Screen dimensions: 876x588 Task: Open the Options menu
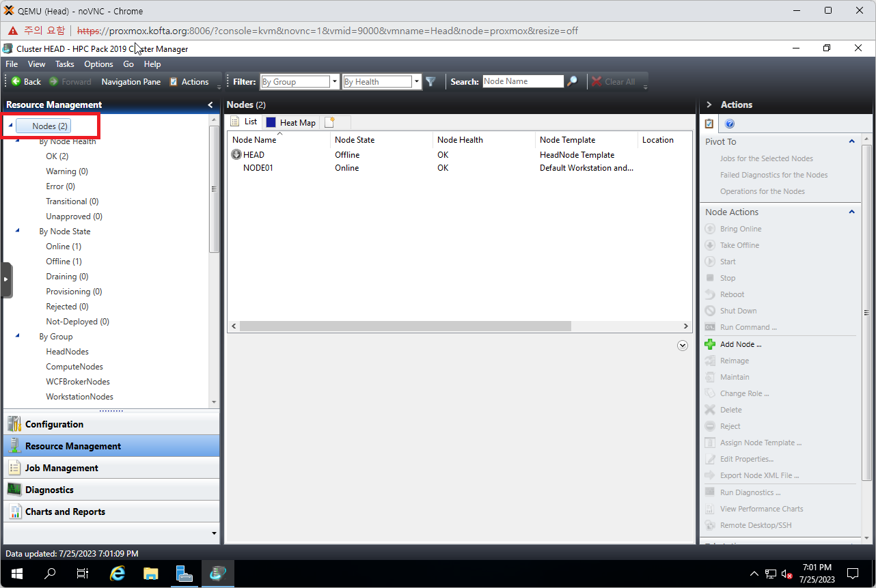98,64
